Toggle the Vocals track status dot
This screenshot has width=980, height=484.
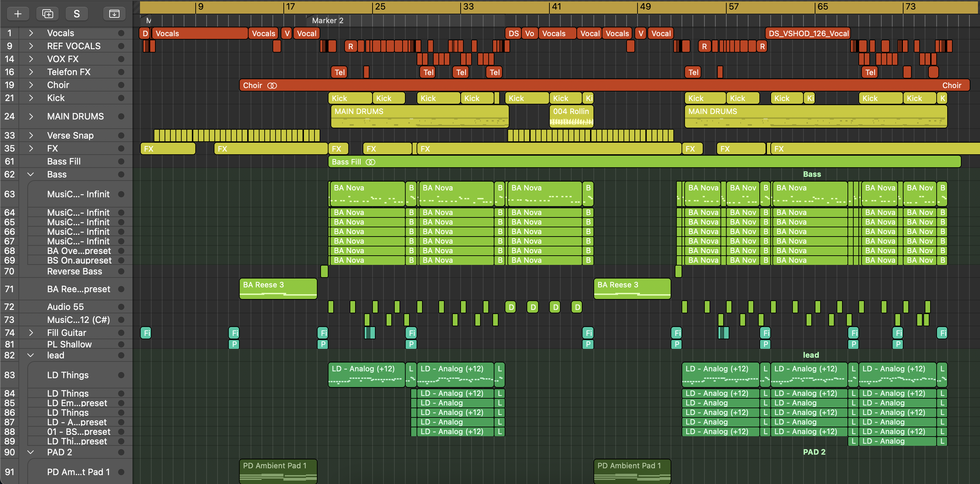[x=121, y=33]
